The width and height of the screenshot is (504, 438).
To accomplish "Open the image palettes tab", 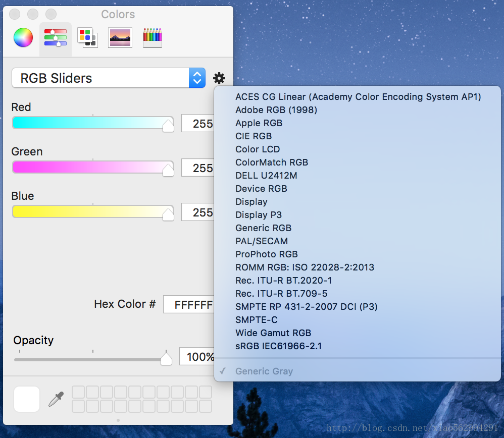I will [120, 38].
